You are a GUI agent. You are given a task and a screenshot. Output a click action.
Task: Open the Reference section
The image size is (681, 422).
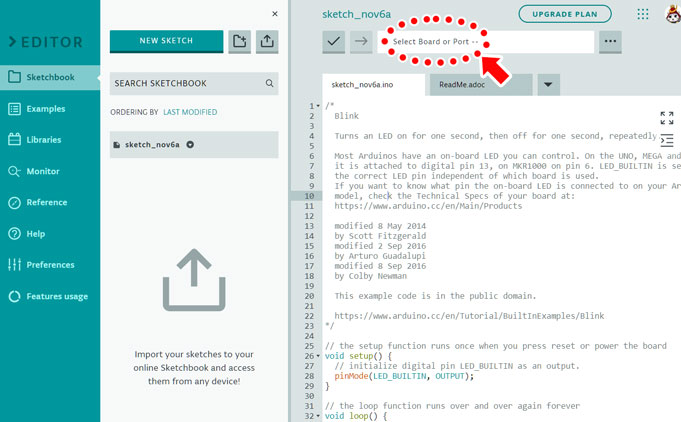pos(47,202)
